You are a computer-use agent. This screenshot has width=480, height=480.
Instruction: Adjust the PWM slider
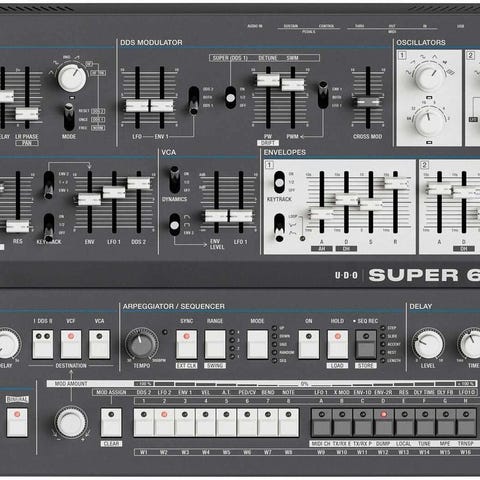[x=293, y=84]
